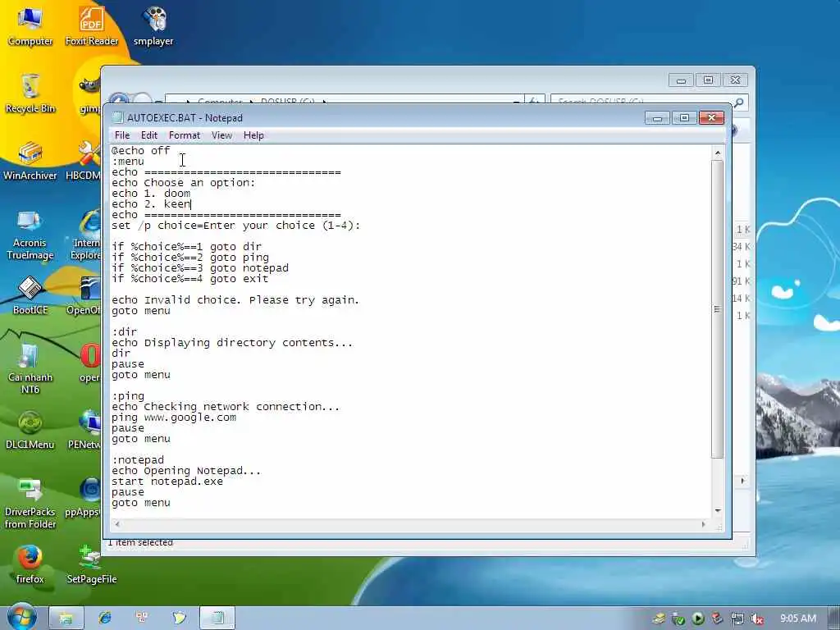The height and width of the screenshot is (630, 840).
Task: Click Notepad's horizontal scroll right arrow
Action: [x=703, y=524]
